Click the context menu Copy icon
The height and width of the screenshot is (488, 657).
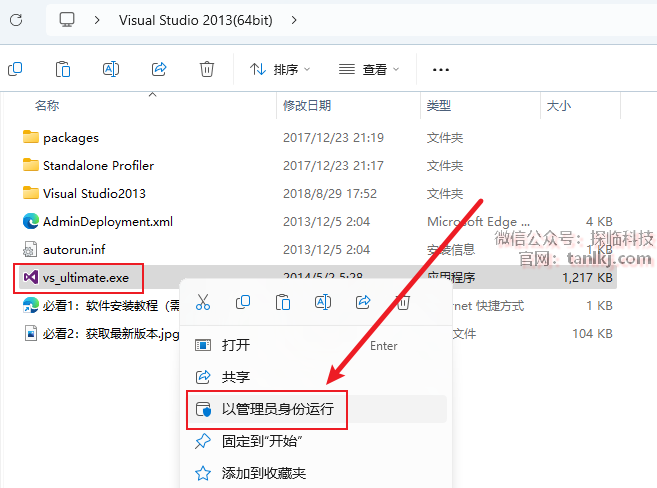(x=243, y=302)
